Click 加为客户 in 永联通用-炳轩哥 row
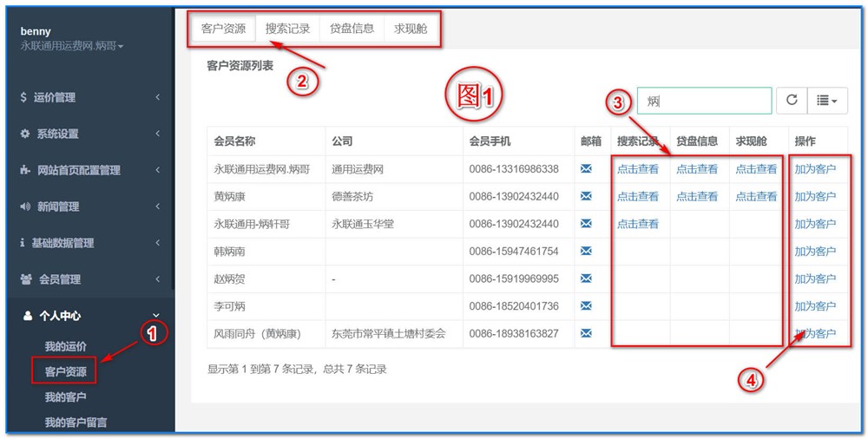 coord(815,224)
